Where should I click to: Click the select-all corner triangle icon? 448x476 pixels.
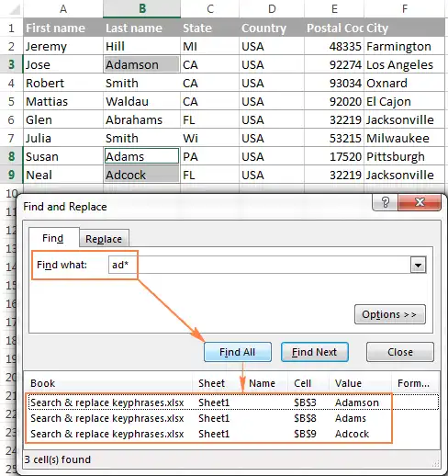tap(14, 10)
